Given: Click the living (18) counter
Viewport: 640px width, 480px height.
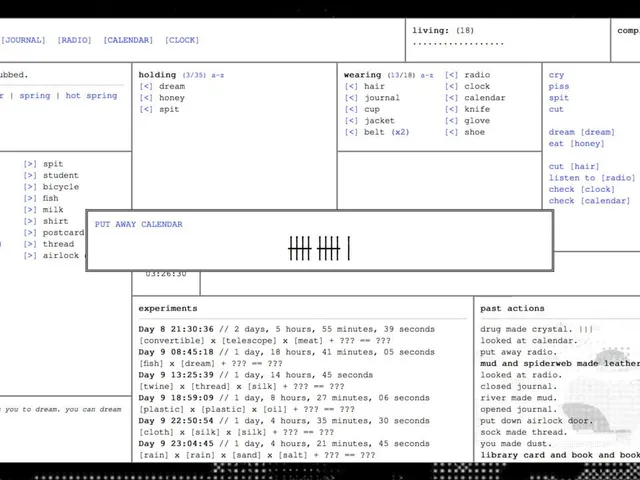Looking at the screenshot, I should [x=443, y=30].
